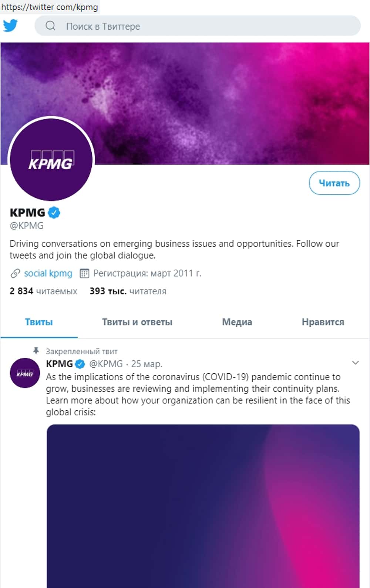Click the search magnifier icon
The width and height of the screenshot is (370, 588).
50,26
